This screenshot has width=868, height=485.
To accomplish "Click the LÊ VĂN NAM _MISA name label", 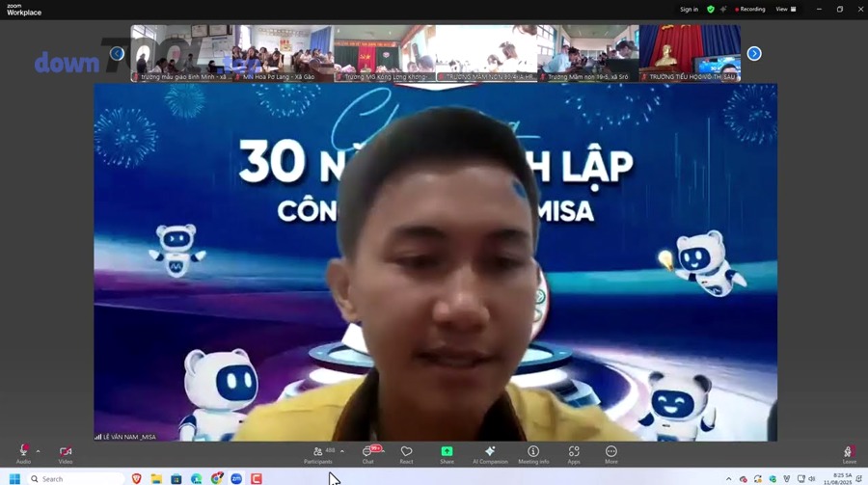I will [129, 437].
